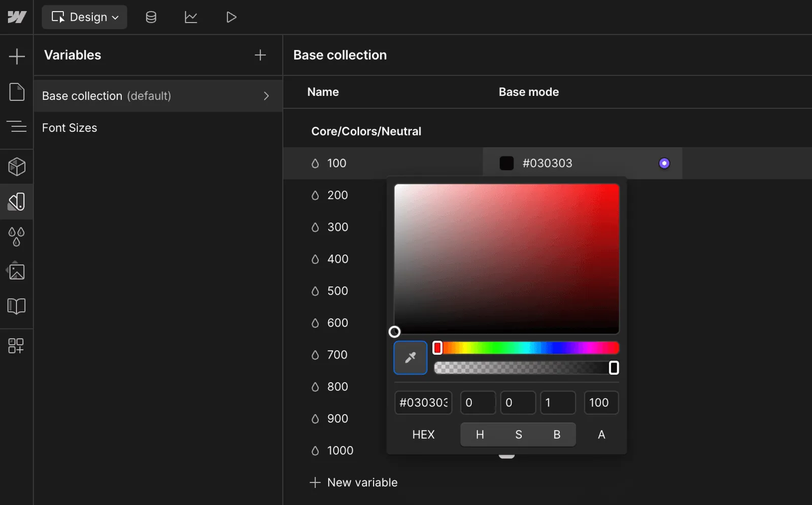812x505 pixels.
Task: Start preview mode with the play icon
Action: tap(231, 17)
